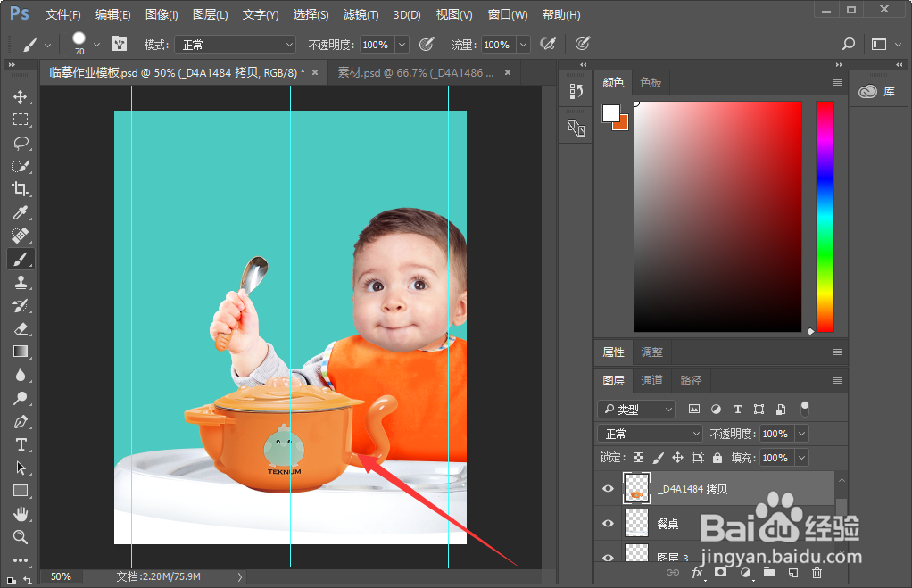Viewport: 912px width, 588px height.
Task: Enable airbrush-style build-up
Action: coord(547,45)
